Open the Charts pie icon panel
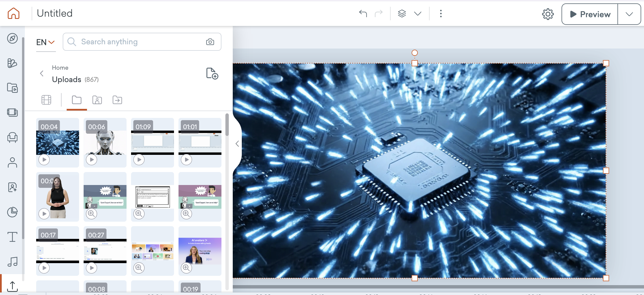 click(12, 212)
